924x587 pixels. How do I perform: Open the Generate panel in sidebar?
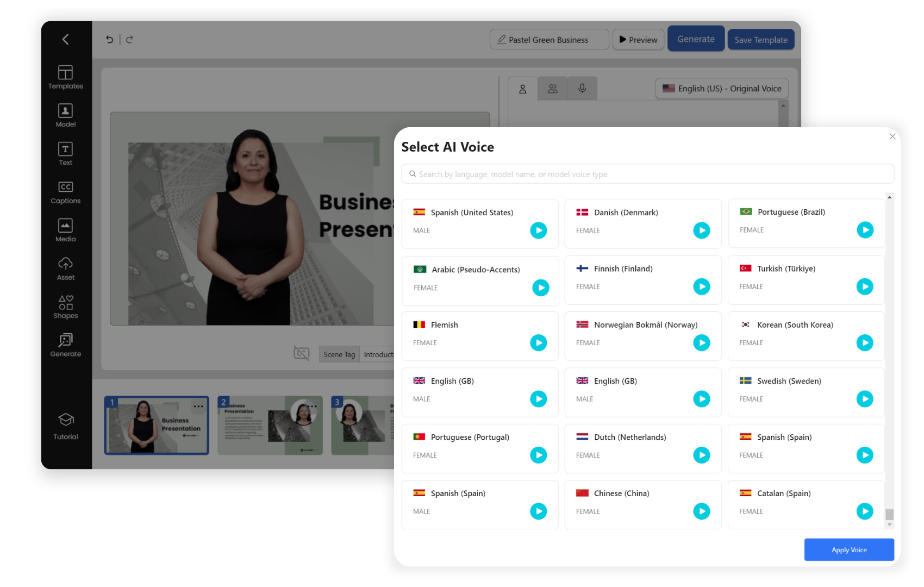click(65, 346)
